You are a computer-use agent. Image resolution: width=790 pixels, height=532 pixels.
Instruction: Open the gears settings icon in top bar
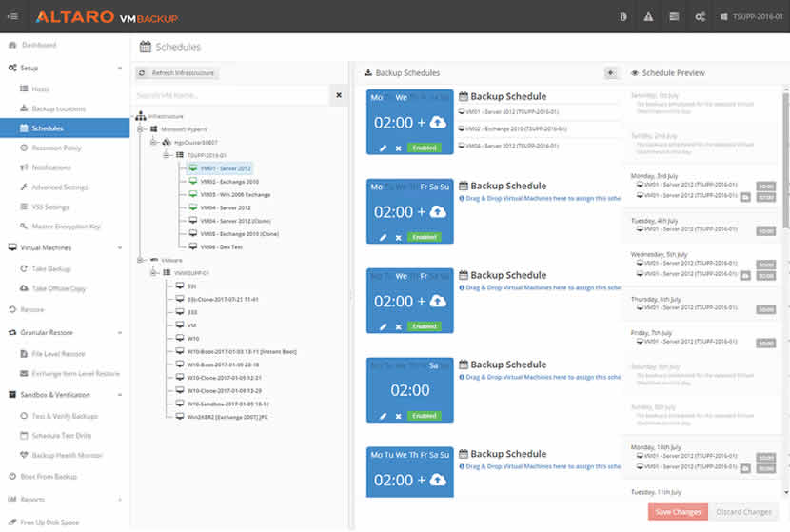click(x=701, y=17)
